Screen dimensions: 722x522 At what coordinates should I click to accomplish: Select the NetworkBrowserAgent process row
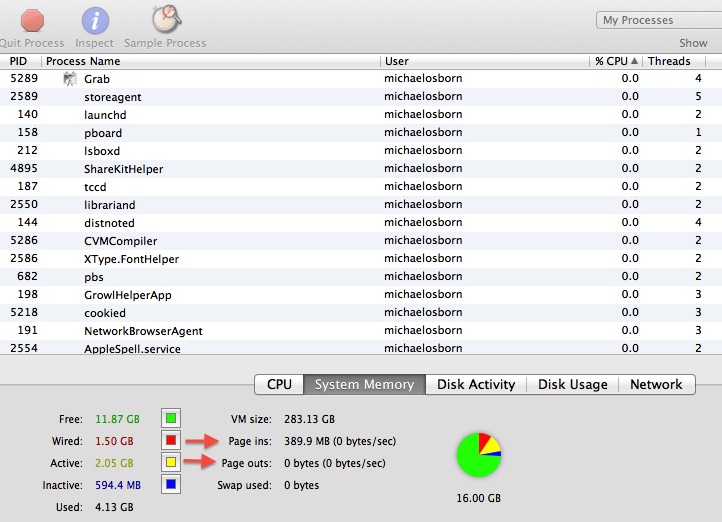pyautogui.click(x=361, y=330)
